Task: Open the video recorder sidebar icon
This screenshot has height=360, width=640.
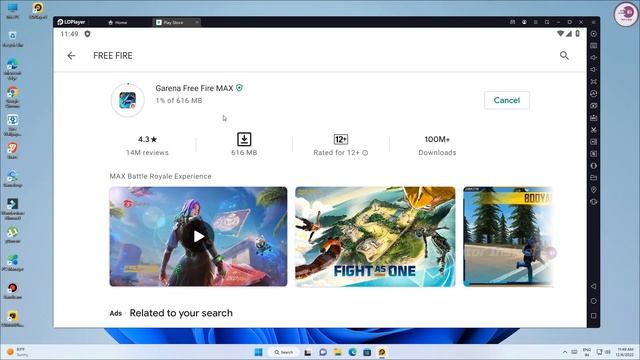Action: coord(594,142)
